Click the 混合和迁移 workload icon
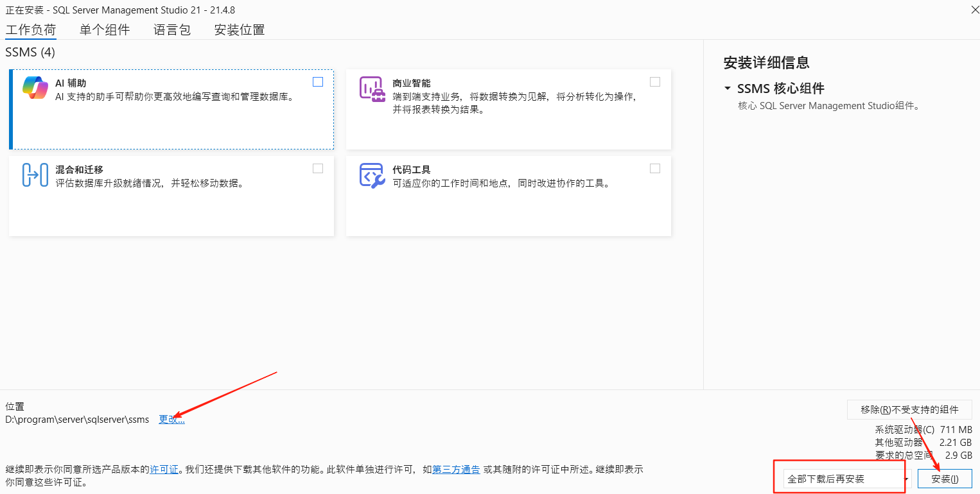 click(x=35, y=175)
